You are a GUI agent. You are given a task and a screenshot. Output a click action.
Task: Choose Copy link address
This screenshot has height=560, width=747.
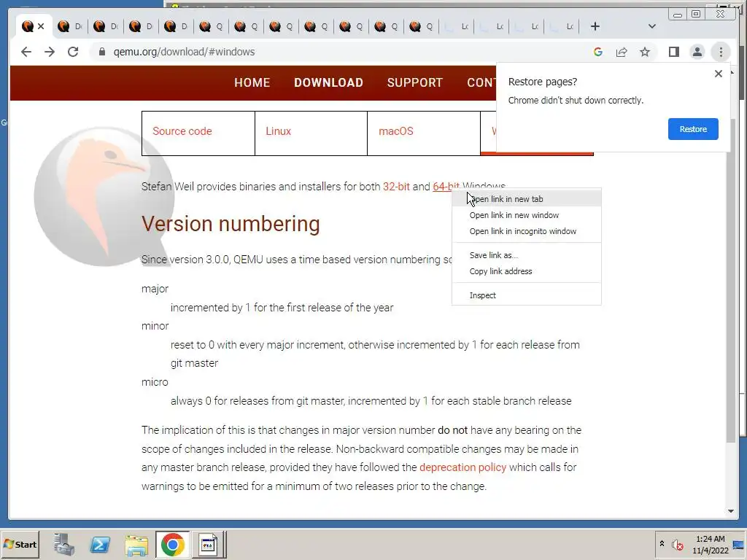[527, 271]
